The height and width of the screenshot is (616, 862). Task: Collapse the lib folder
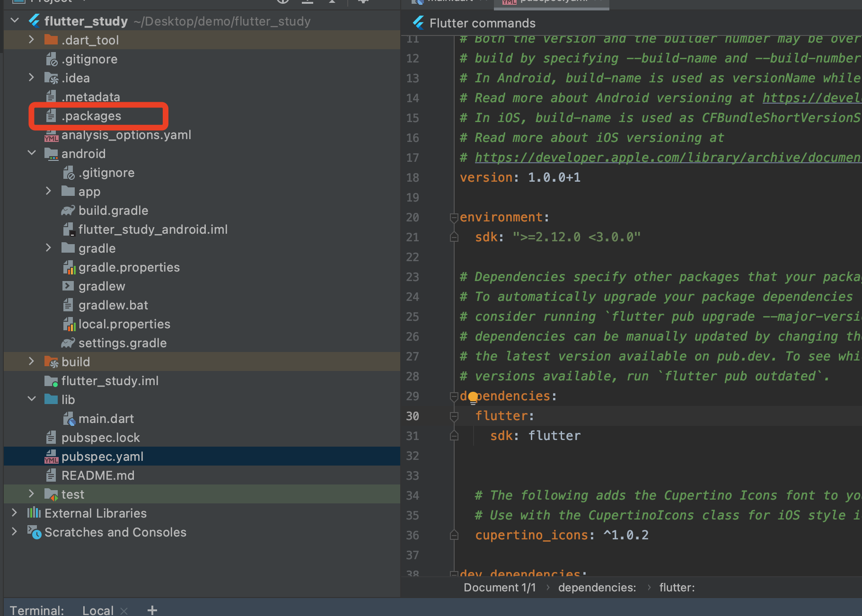point(32,399)
